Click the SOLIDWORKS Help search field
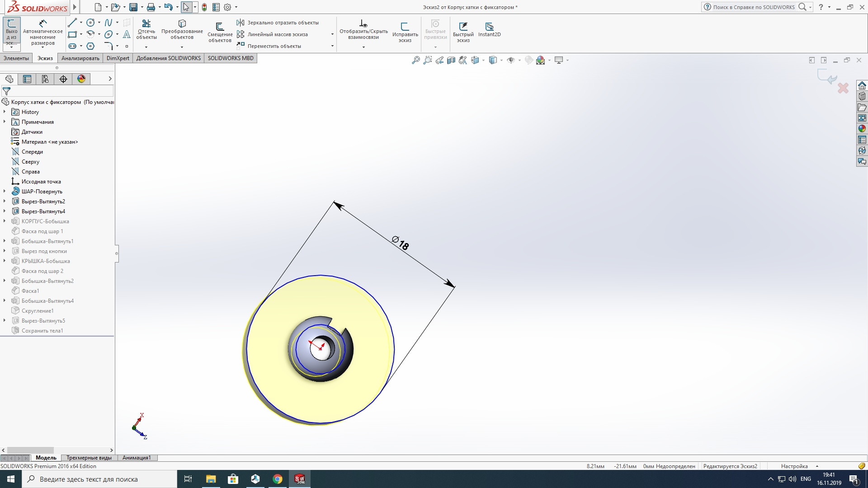The height and width of the screenshot is (488, 868). coord(753,7)
